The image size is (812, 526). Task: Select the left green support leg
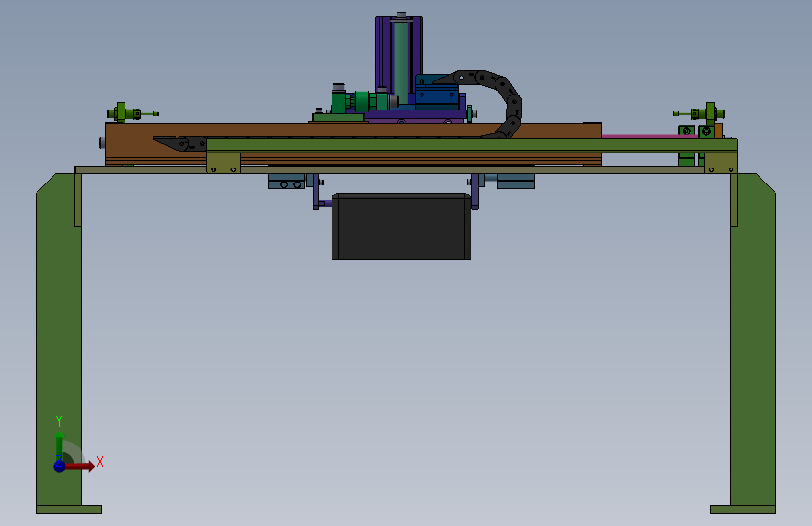pos(58,339)
